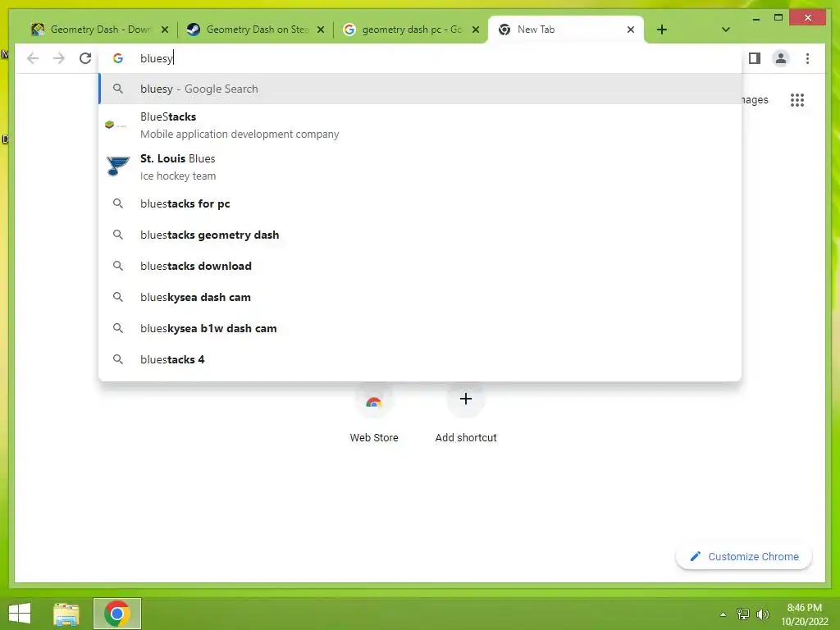Image resolution: width=840 pixels, height=630 pixels.
Task: Pick the bluestacks for pc suggestion
Action: pyautogui.click(x=420, y=203)
